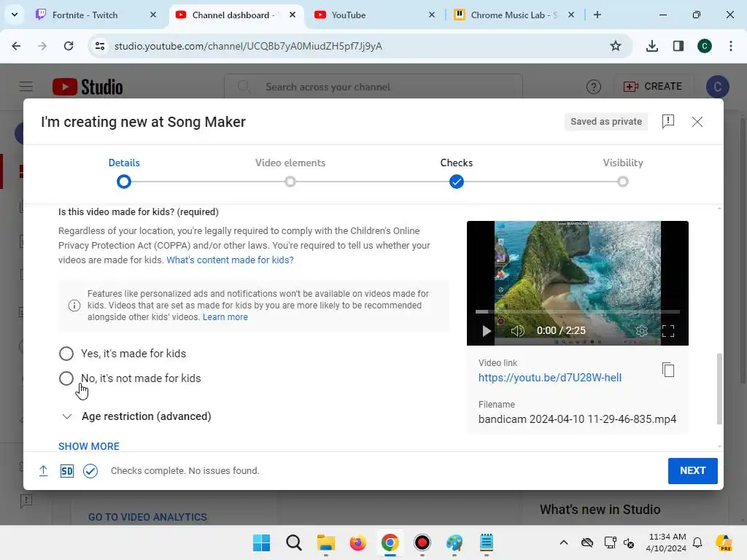Viewport: 747px width, 560px height.
Task: Click the CREATE button in Studio header
Action: point(653,86)
